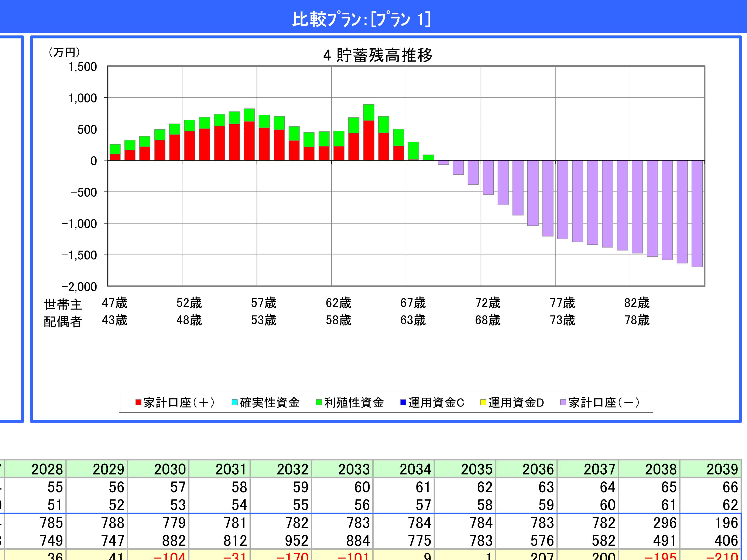Click the red 家計口座(+) legend swatch
The height and width of the screenshot is (560, 747).
coord(138,402)
